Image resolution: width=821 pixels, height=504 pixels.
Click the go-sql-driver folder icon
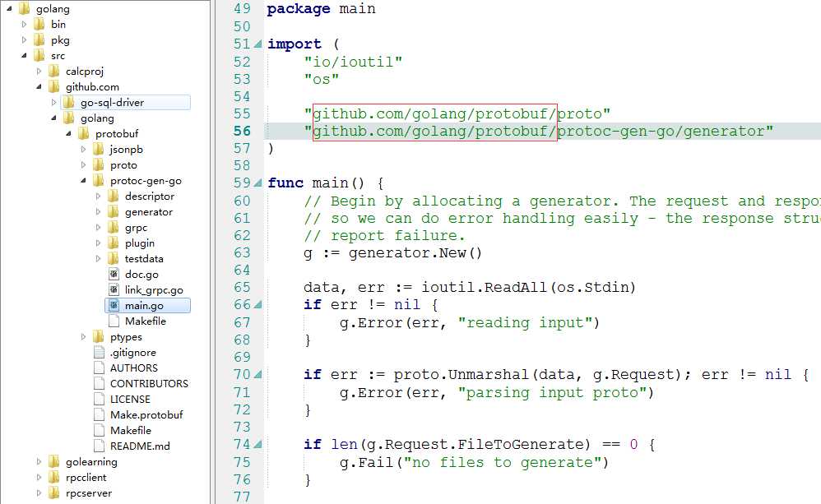tap(68, 103)
